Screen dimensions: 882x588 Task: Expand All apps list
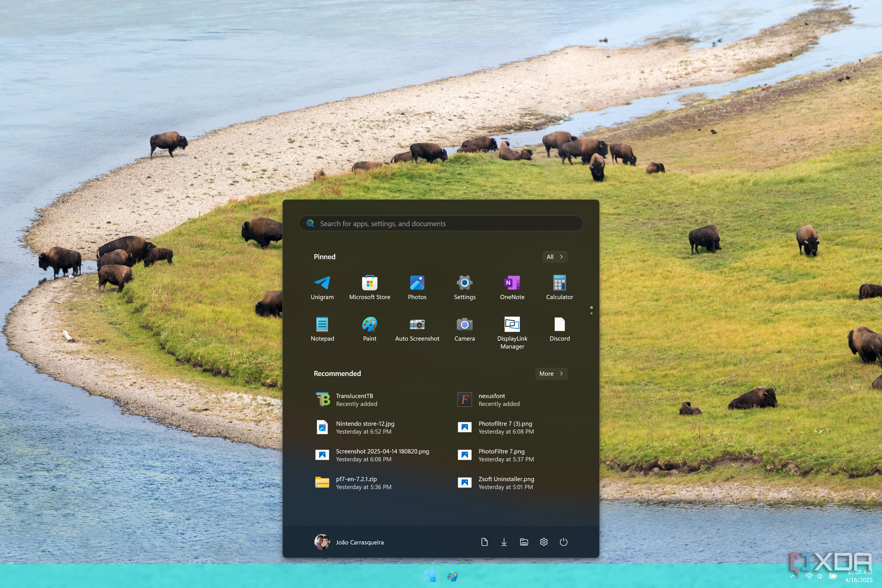coord(555,257)
